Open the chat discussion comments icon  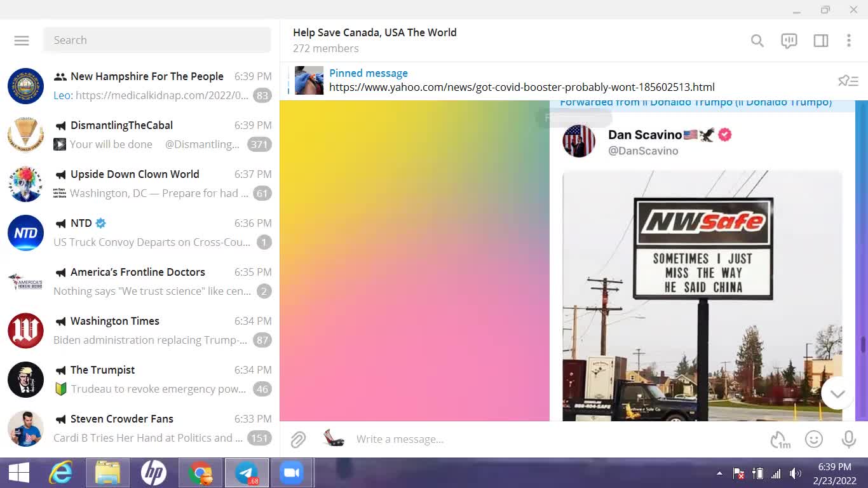789,41
